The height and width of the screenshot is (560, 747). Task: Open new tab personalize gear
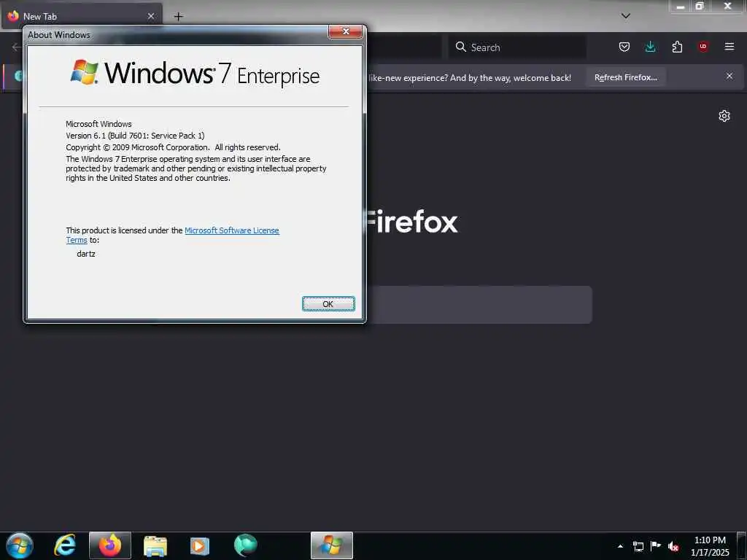724,116
